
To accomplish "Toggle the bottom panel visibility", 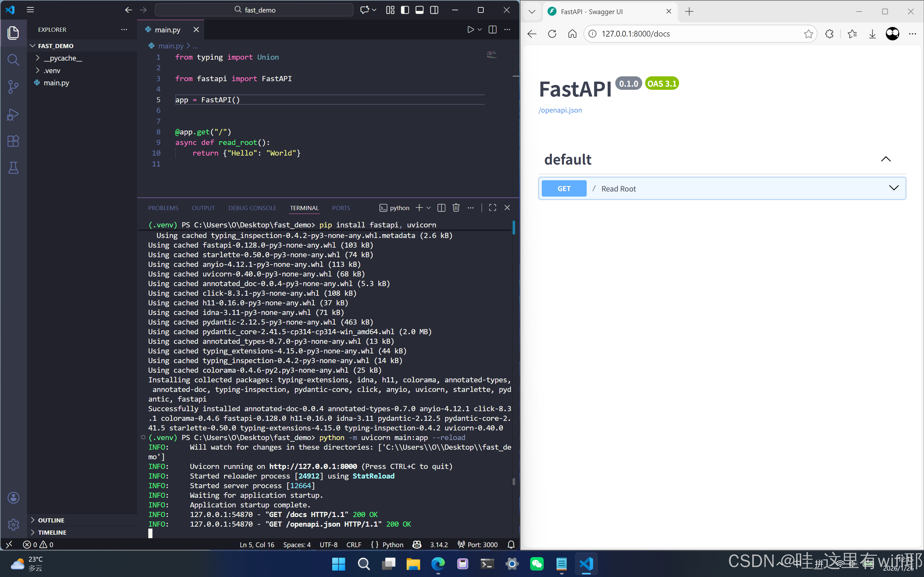I will click(x=419, y=10).
